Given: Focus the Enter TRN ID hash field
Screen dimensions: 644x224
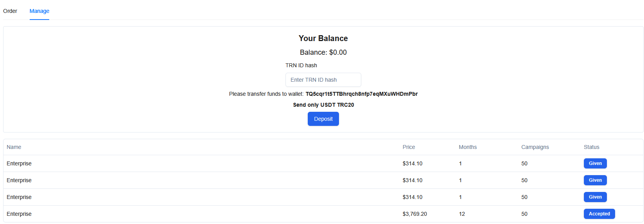Looking at the screenshot, I should point(323,80).
